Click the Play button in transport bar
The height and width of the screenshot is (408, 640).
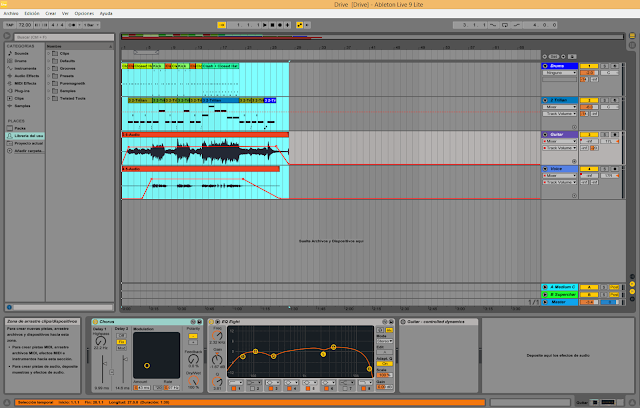pos(264,25)
